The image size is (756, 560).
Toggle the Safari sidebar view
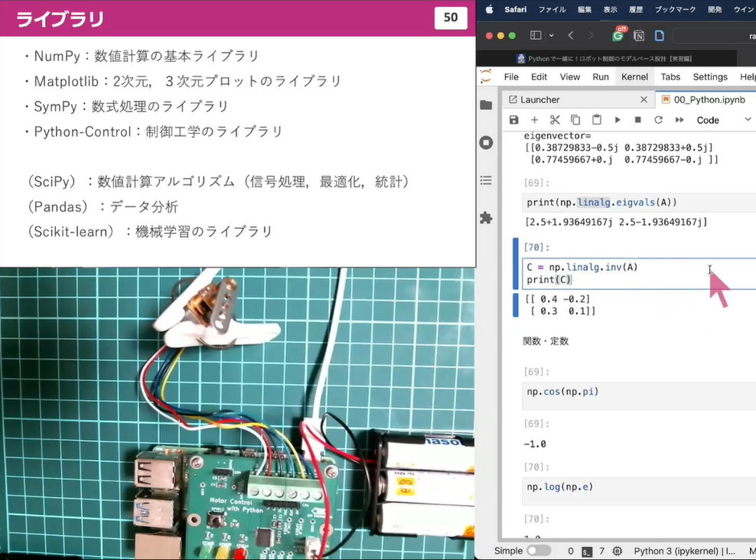(x=536, y=34)
